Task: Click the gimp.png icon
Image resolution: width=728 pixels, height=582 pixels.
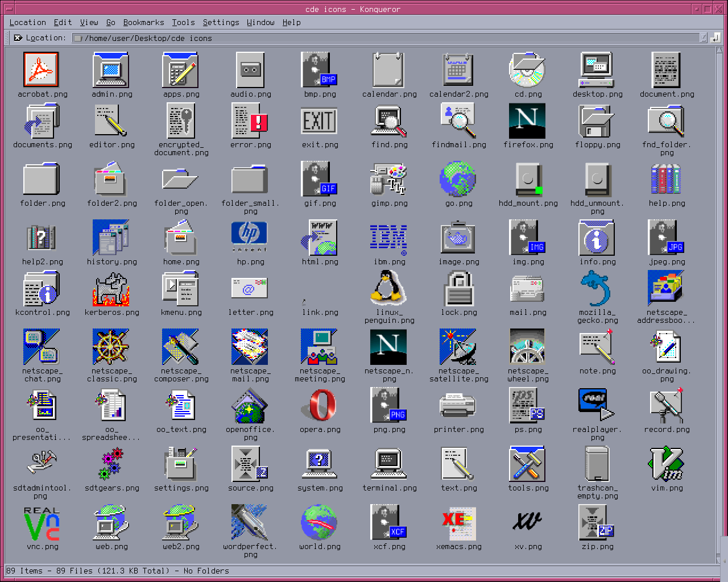Action: [388, 179]
